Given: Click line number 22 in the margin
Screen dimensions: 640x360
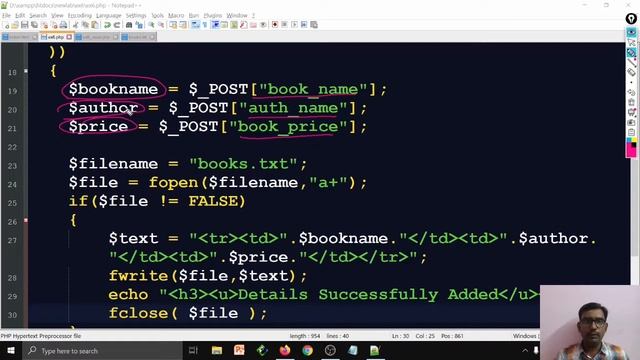Looking at the screenshot, I should click(12, 147).
